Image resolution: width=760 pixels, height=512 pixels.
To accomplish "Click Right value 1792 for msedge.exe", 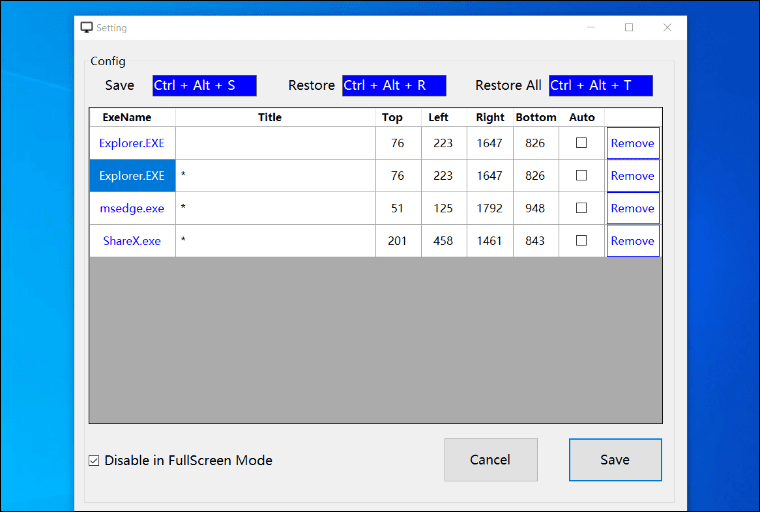I will (490, 208).
